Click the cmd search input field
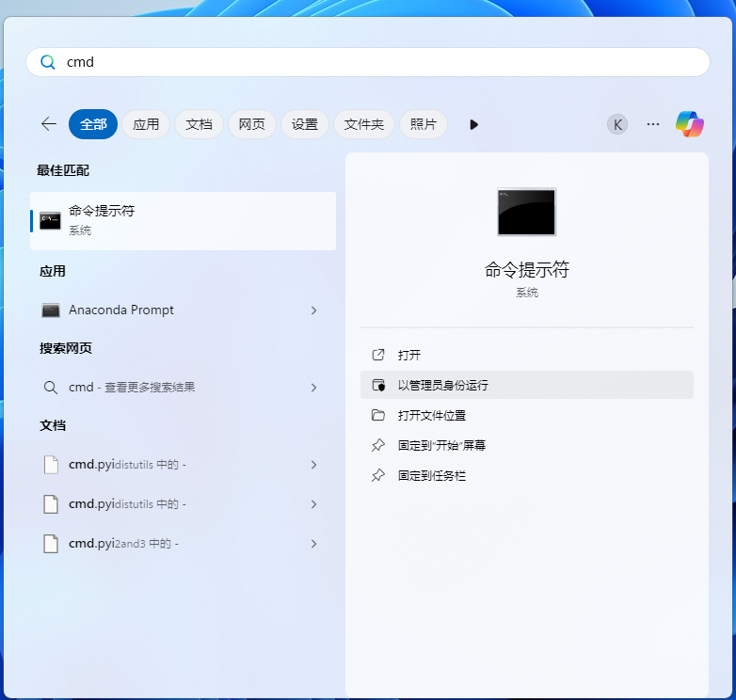736x700 pixels. pos(368,62)
